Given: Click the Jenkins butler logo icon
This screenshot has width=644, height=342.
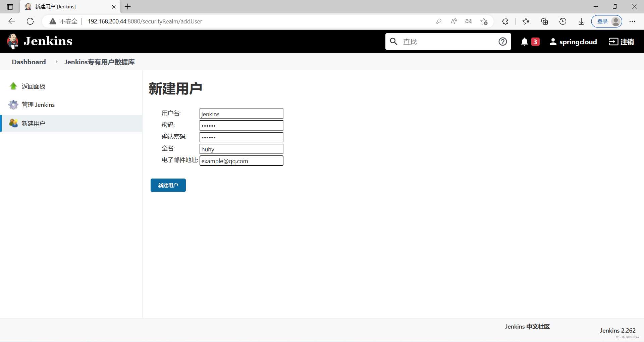Looking at the screenshot, I should 13,41.
